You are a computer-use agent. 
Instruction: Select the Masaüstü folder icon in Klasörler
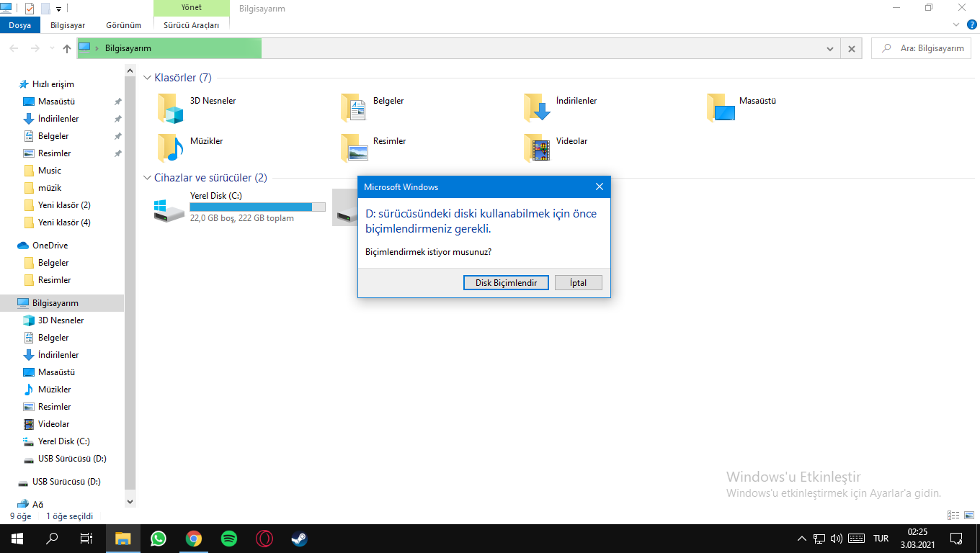click(720, 108)
